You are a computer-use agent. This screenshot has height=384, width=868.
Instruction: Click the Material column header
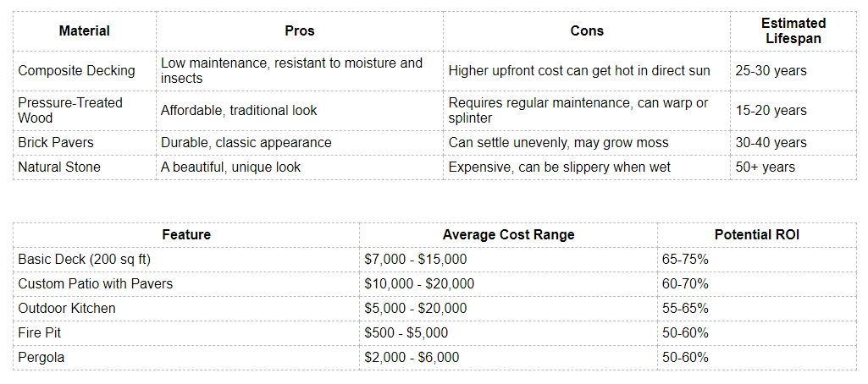coord(85,31)
